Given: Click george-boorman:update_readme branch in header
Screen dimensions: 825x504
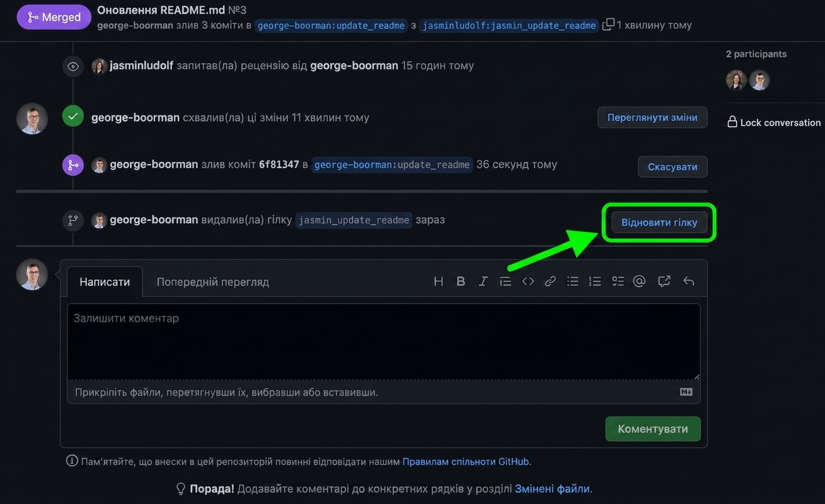Looking at the screenshot, I should click(331, 25).
